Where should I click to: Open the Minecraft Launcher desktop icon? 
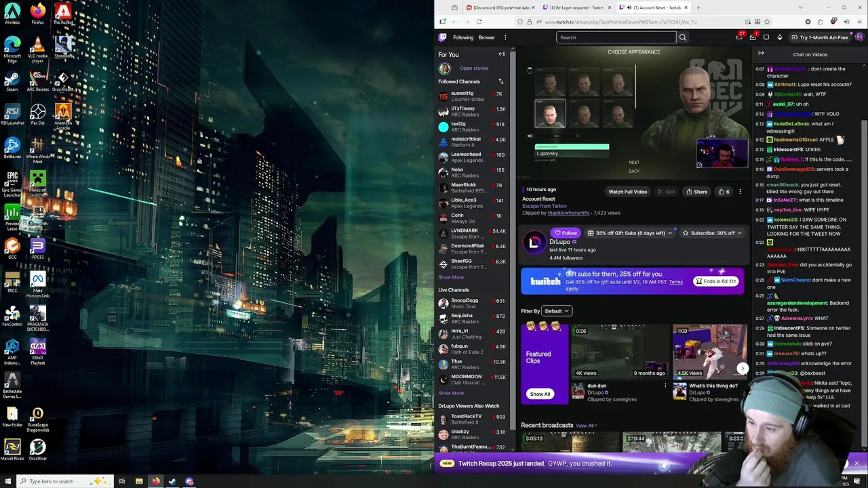pos(38,183)
